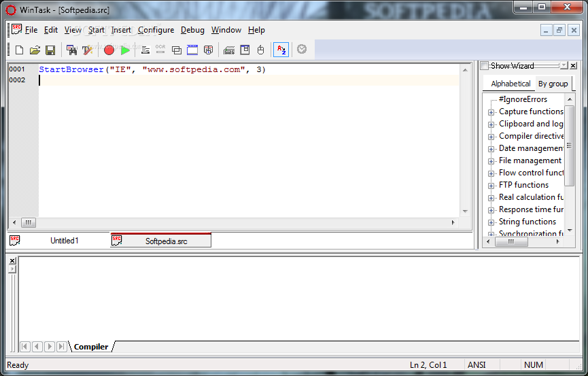This screenshot has height=376, width=588.
Task: Expand the Real calculation functions group
Action: point(491,198)
